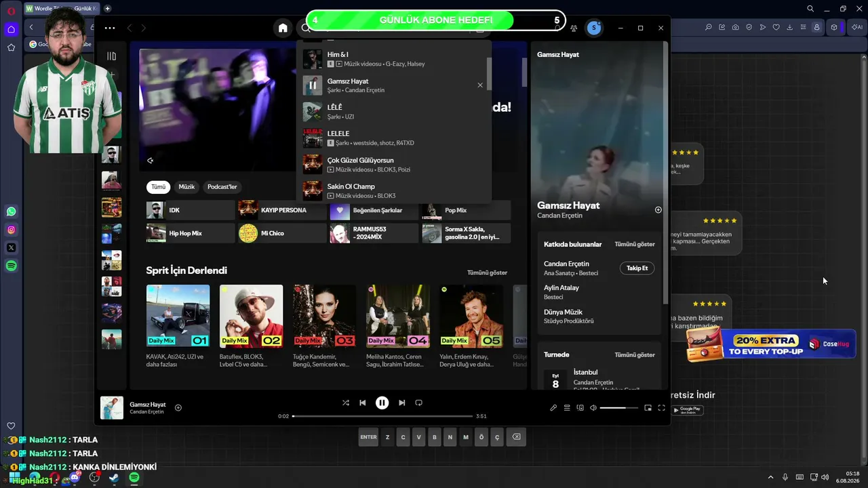Toggle repeat mode

pyautogui.click(x=418, y=403)
